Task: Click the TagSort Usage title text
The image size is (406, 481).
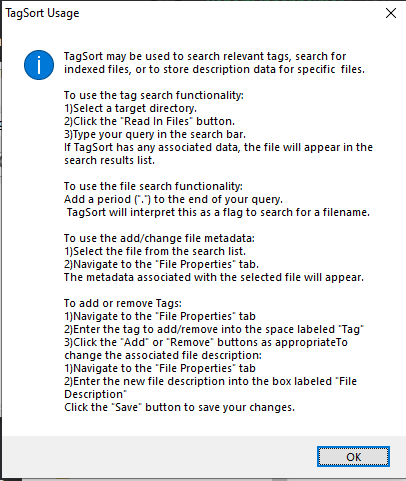Action: [x=42, y=13]
